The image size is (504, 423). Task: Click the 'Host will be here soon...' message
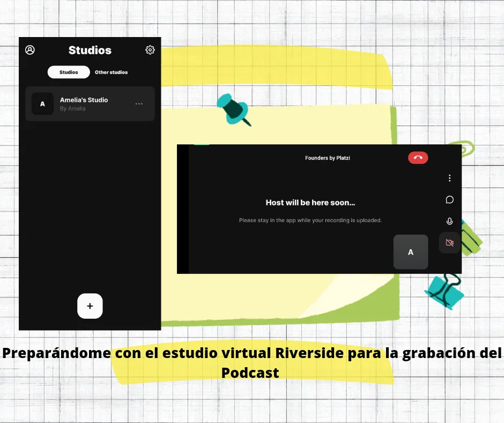click(310, 202)
